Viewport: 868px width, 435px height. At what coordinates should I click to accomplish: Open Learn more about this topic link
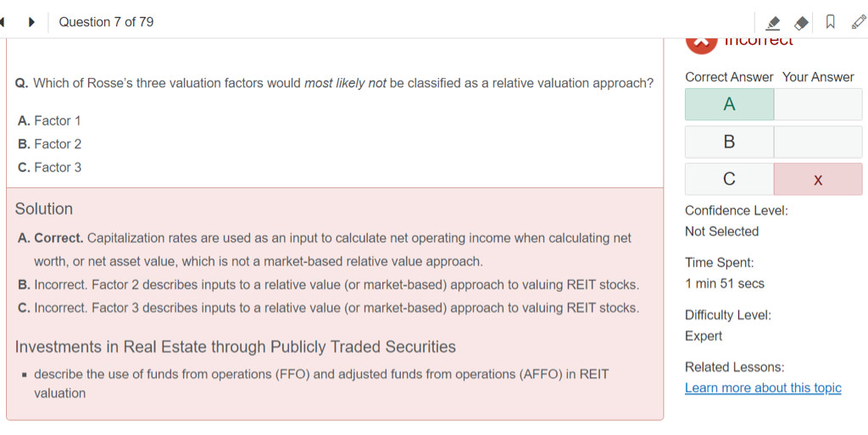(x=763, y=388)
